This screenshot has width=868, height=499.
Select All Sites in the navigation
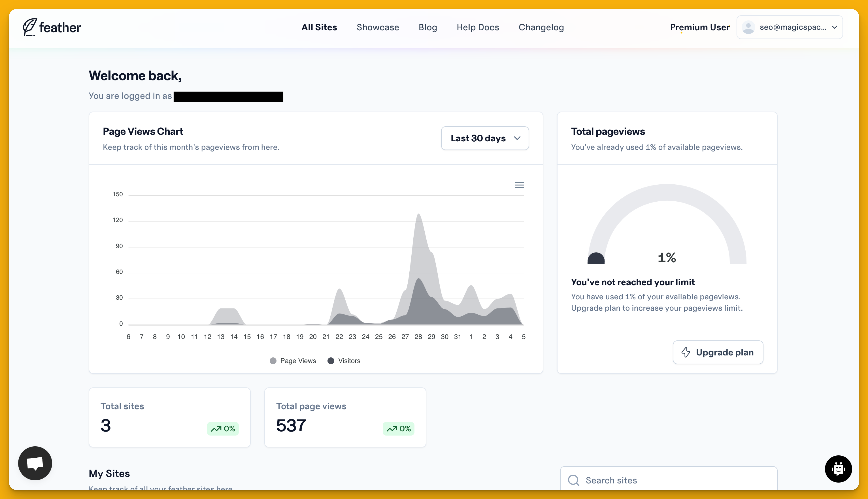coord(319,27)
